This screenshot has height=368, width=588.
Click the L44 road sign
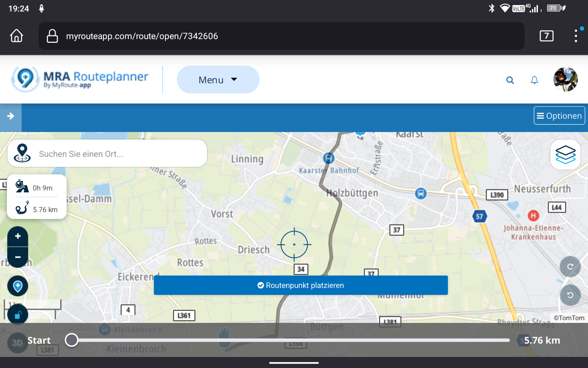pos(556,207)
